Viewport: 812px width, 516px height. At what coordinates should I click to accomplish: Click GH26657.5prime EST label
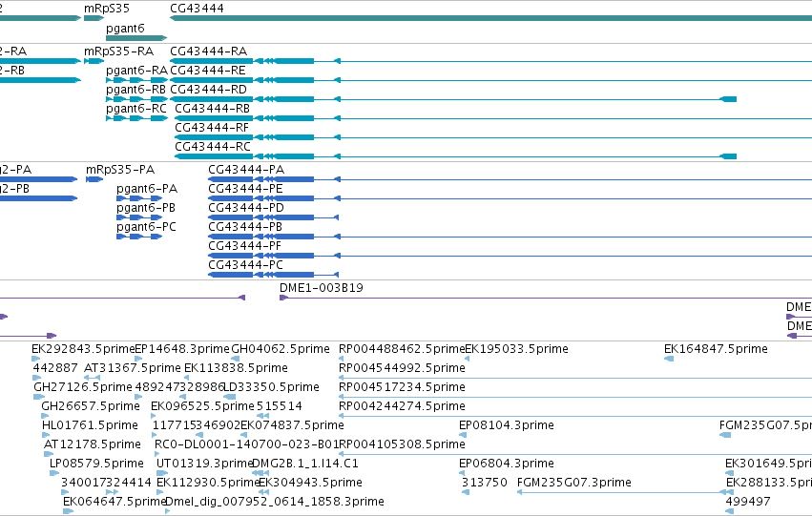[91, 406]
